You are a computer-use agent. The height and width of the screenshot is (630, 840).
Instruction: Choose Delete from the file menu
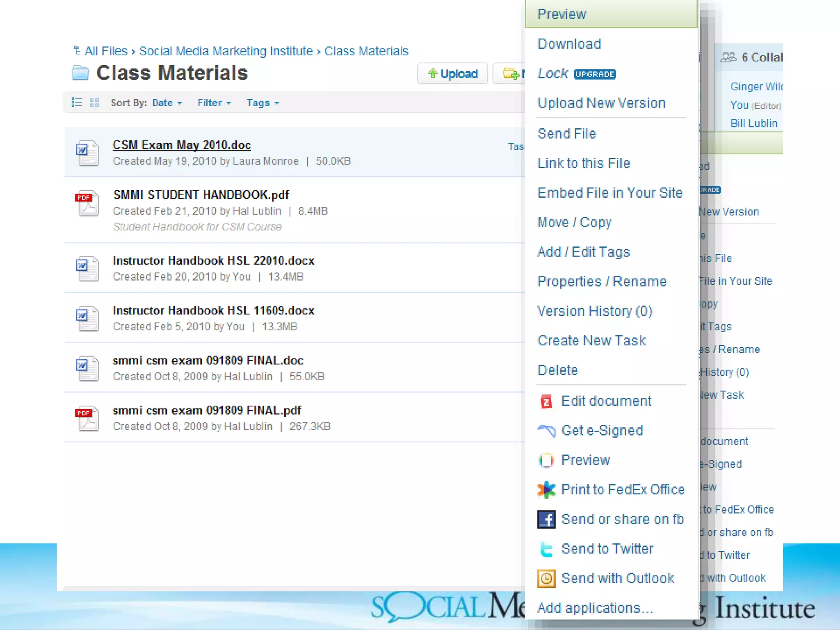(x=557, y=370)
